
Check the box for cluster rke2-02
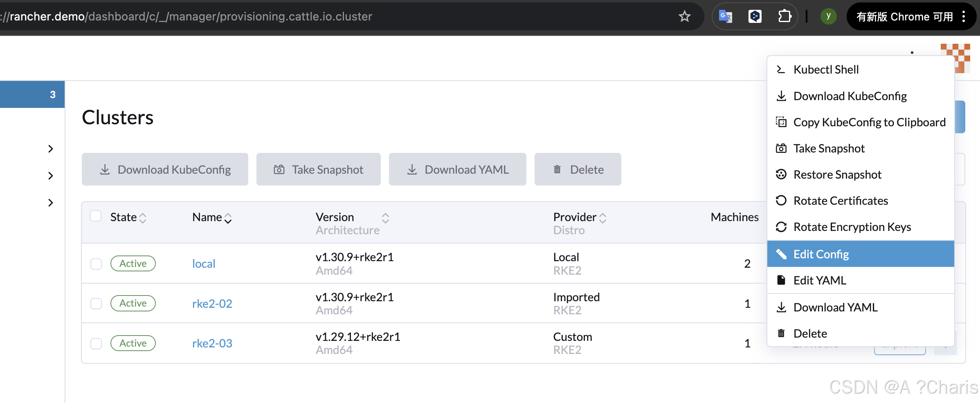click(x=96, y=303)
